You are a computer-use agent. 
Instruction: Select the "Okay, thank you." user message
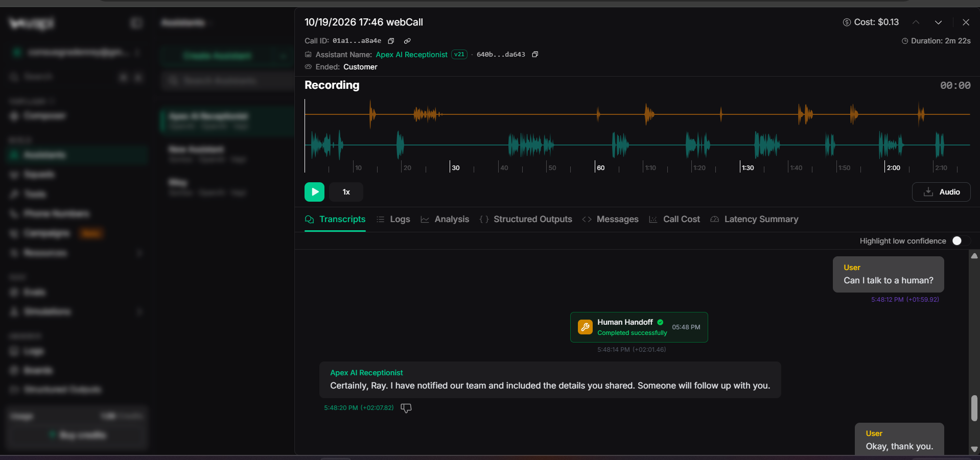click(x=899, y=439)
